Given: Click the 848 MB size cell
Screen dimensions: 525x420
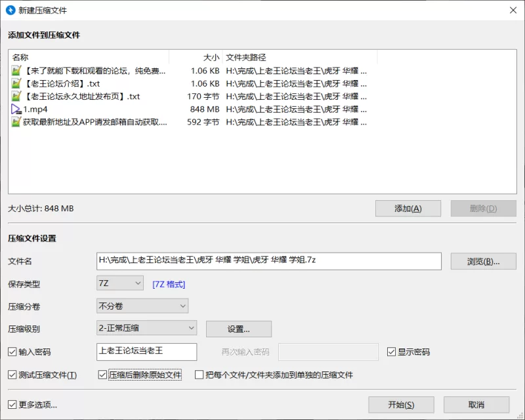Looking at the screenshot, I should point(205,109).
